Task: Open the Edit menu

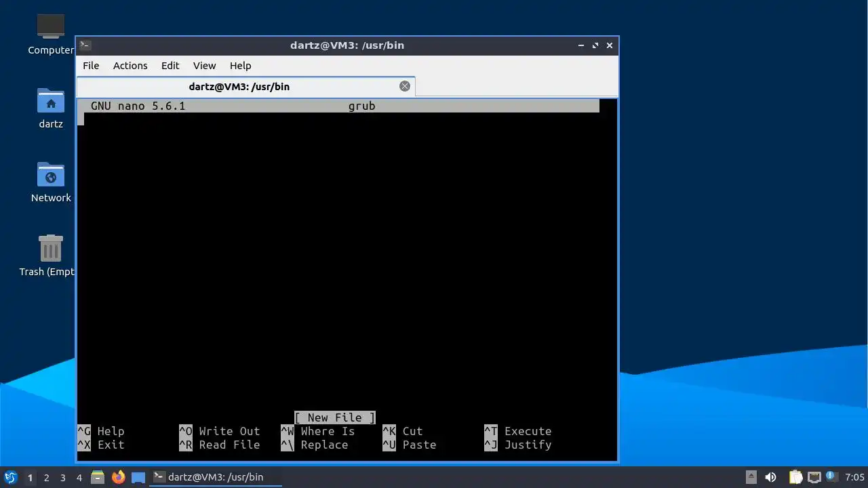Action: [170, 66]
